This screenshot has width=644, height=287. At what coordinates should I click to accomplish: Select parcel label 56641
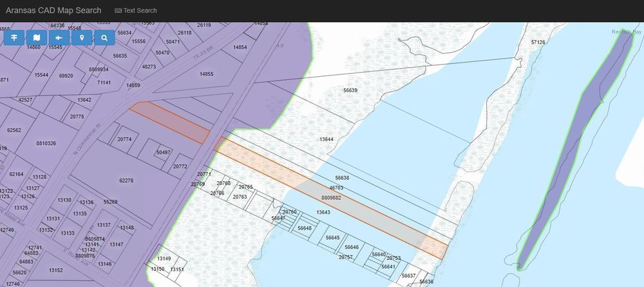pos(388,266)
